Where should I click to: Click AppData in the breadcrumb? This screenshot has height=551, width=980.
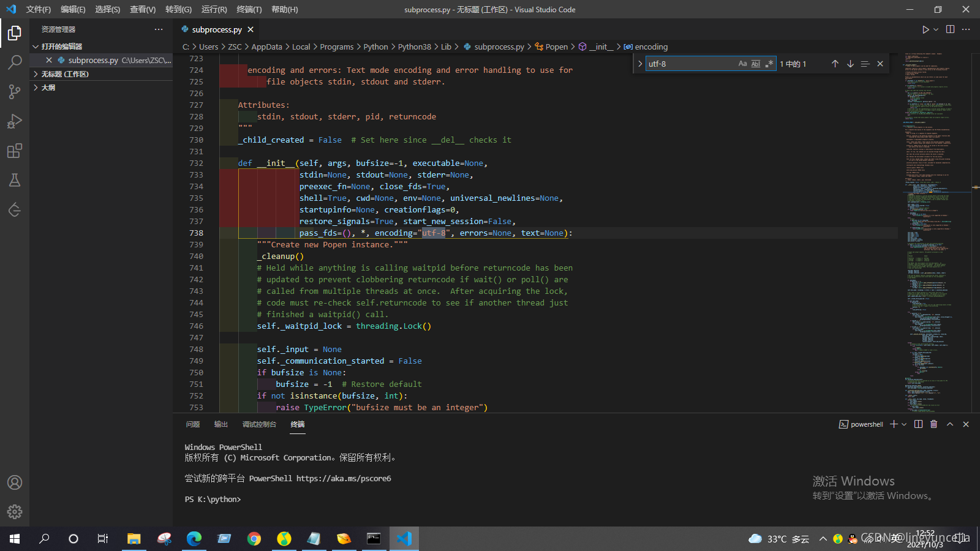coord(266,47)
